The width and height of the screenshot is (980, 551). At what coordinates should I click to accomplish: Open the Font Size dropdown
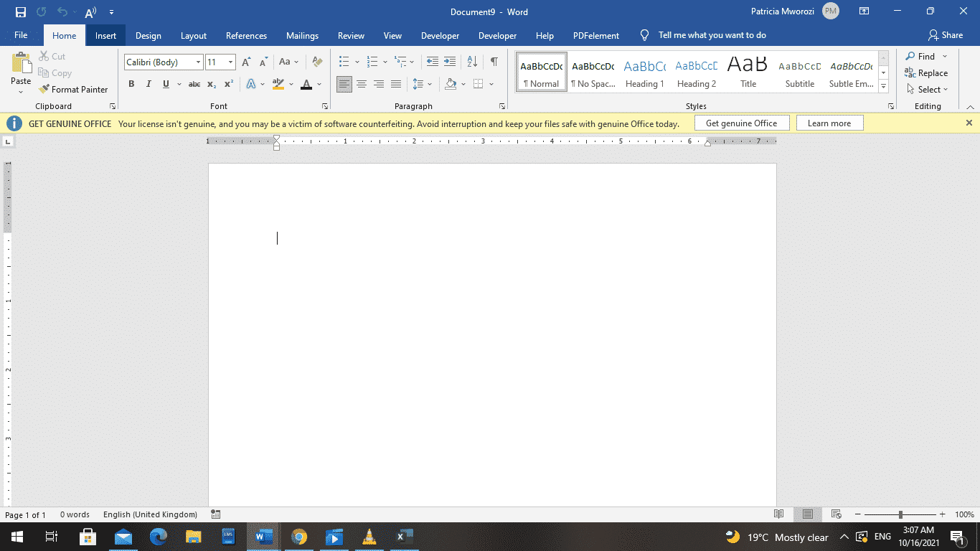tap(230, 62)
